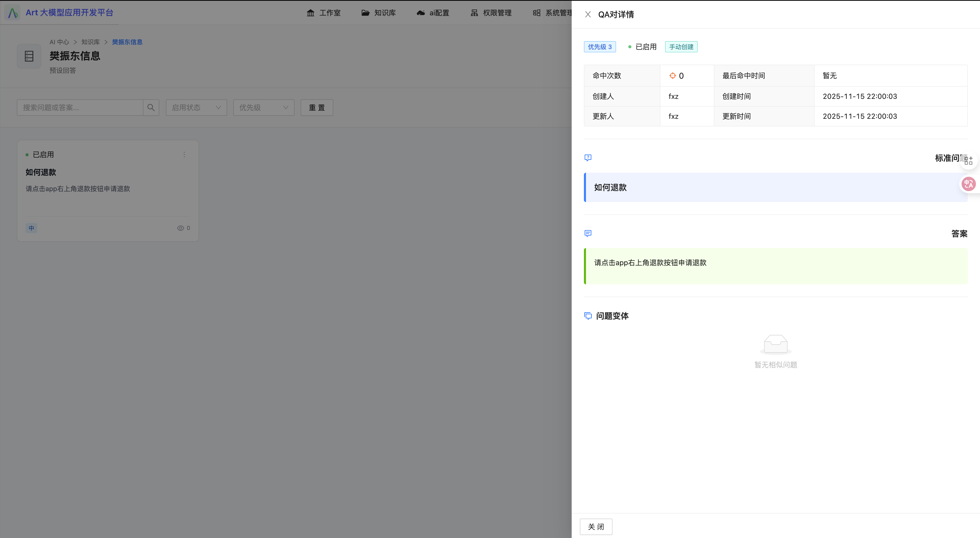Click the translate floating icon at right edge

pos(968,184)
